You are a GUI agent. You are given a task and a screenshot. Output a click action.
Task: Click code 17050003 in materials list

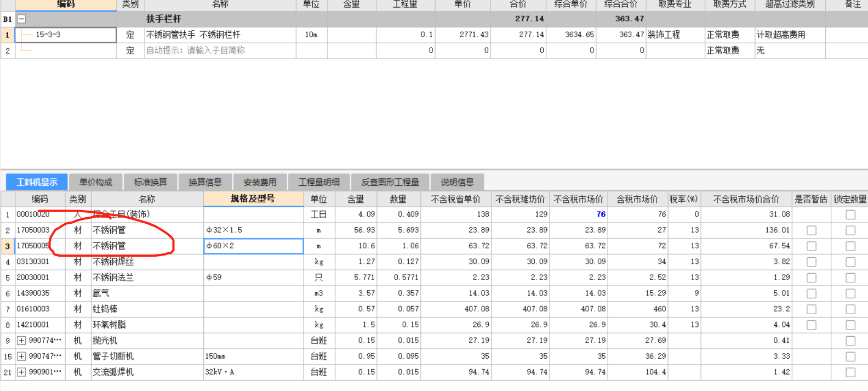click(33, 230)
